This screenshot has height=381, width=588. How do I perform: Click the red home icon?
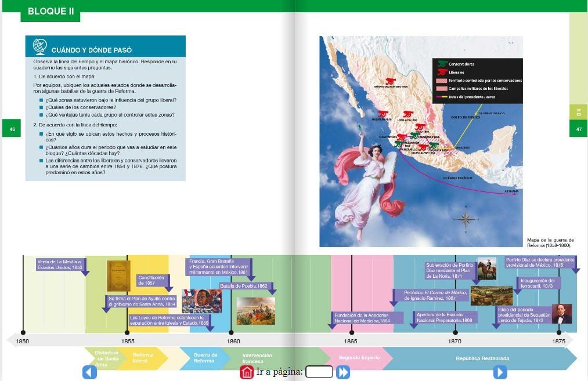246,372
